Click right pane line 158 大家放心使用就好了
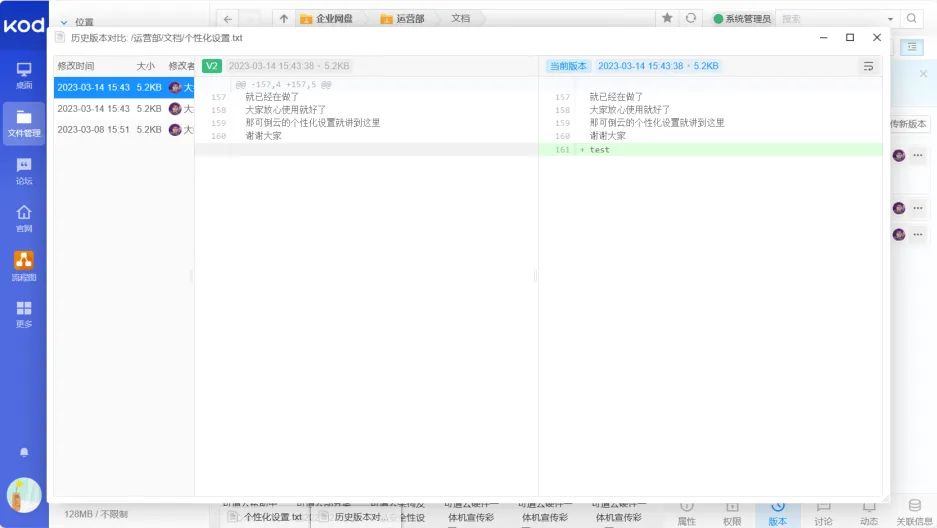 tap(630, 110)
